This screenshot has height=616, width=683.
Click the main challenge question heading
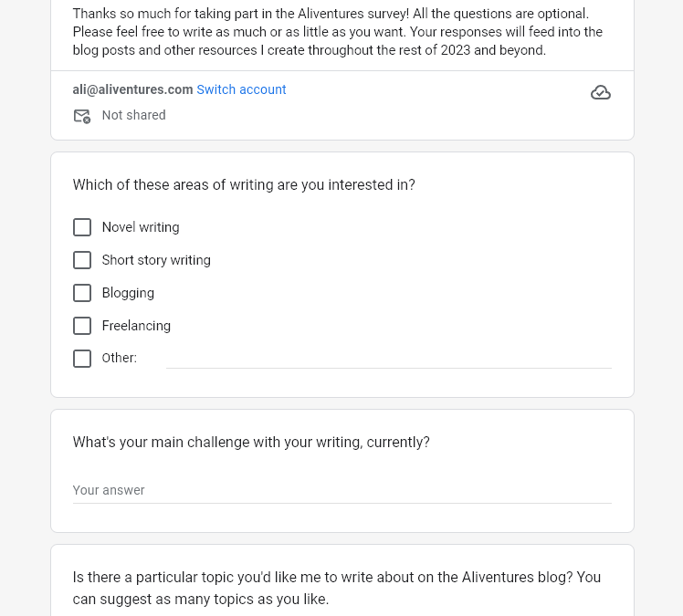point(251,443)
